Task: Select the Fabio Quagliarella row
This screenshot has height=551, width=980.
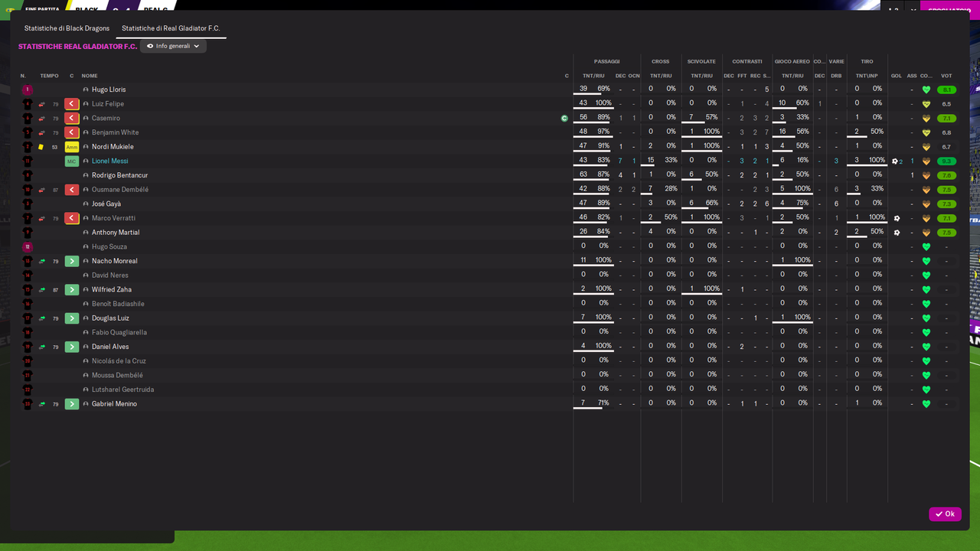Action: (489, 332)
